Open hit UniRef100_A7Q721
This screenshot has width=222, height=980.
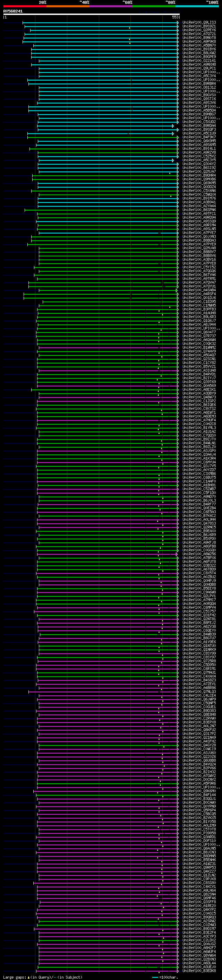pos(199,34)
